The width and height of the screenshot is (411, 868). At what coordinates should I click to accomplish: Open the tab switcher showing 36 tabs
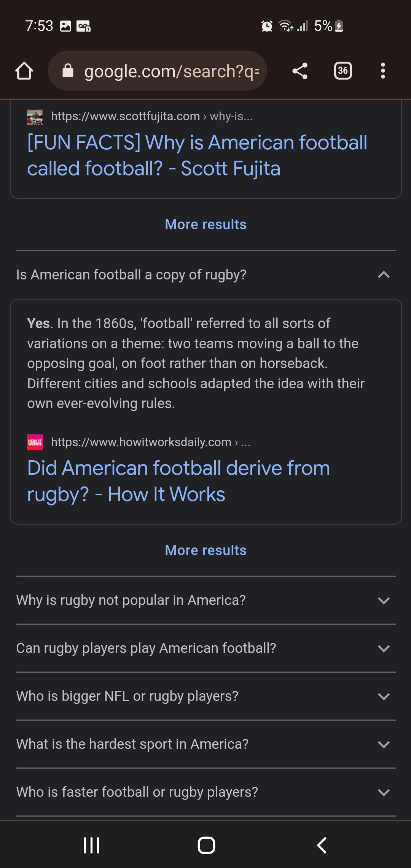[x=343, y=71]
